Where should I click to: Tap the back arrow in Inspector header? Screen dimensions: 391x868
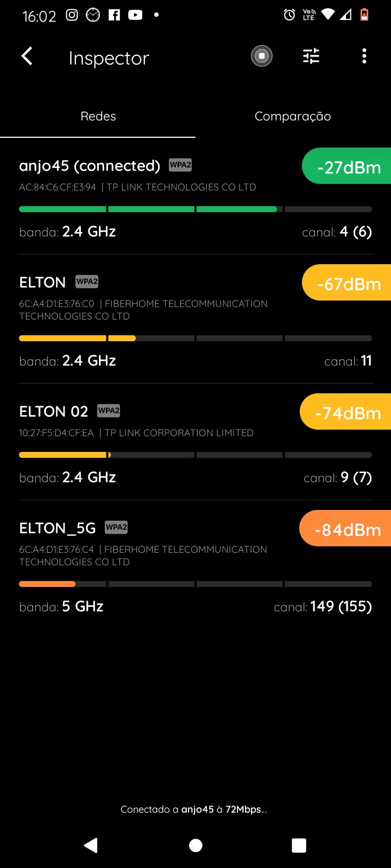(x=27, y=56)
